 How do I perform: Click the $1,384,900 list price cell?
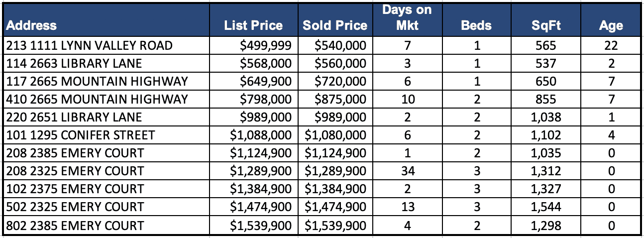click(x=260, y=189)
